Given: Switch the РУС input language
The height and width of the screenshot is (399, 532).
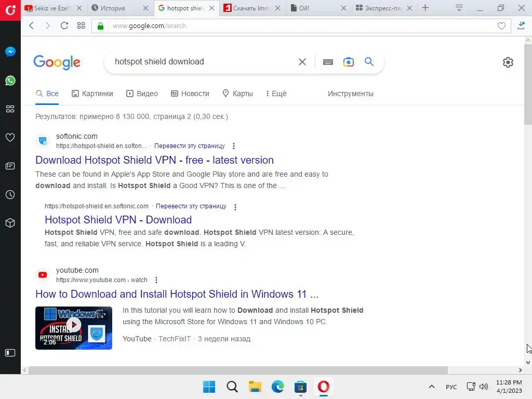Looking at the screenshot, I should [451, 387].
